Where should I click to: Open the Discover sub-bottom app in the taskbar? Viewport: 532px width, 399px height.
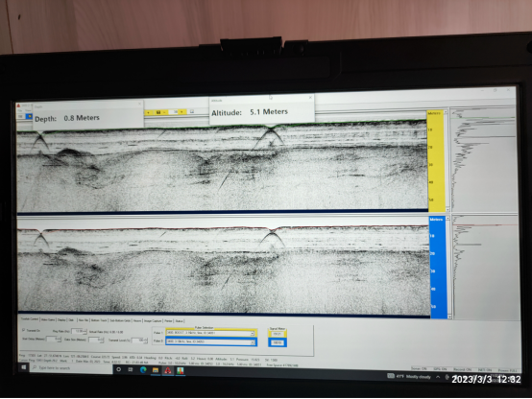168,370
